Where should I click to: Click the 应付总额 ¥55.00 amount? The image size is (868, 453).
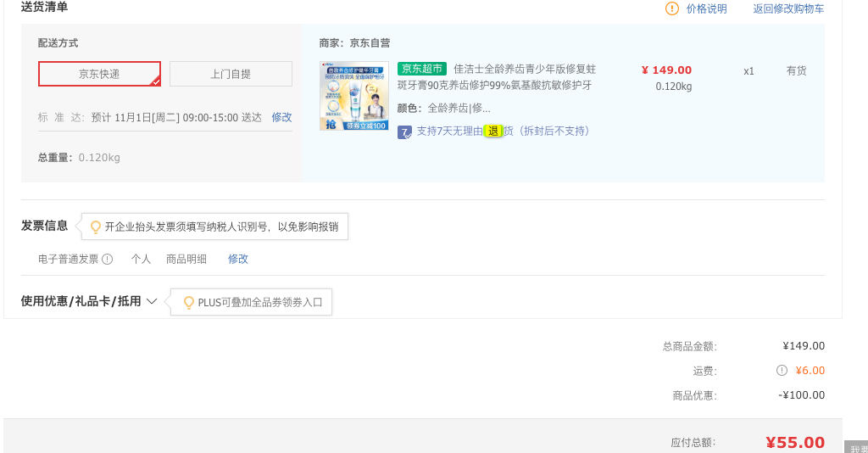[795, 443]
